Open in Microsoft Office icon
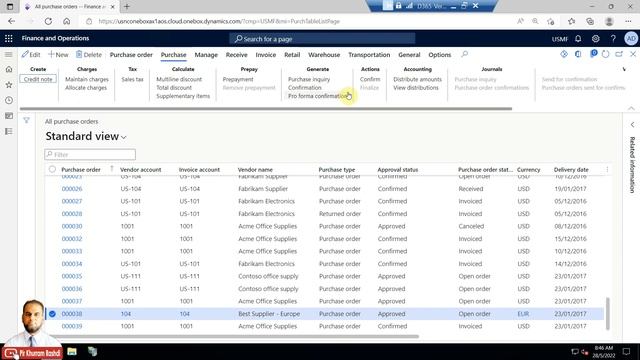Viewport: 640px width, 360px height. [x=578, y=54]
